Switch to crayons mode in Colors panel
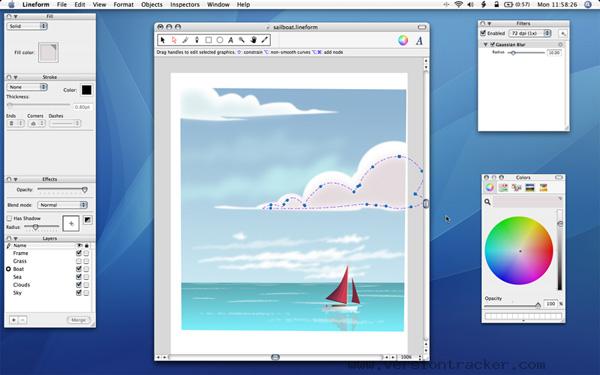Viewport: 600px width, 375px height. [543, 188]
